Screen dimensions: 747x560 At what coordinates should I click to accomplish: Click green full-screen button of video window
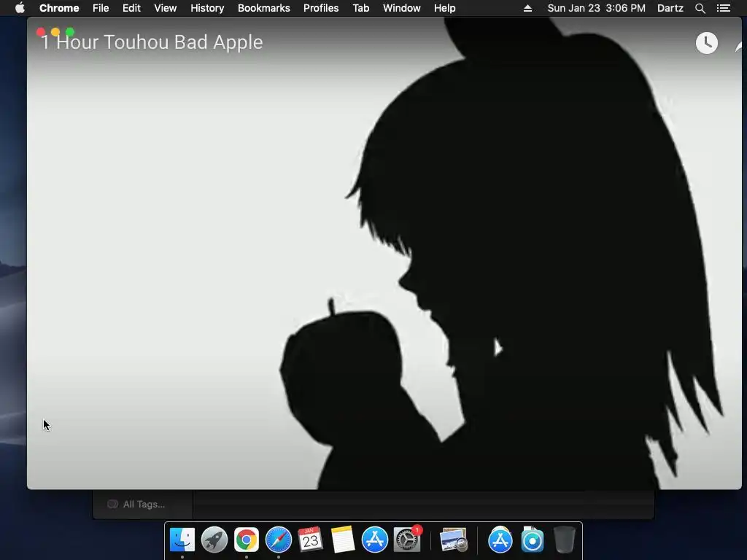(70, 32)
